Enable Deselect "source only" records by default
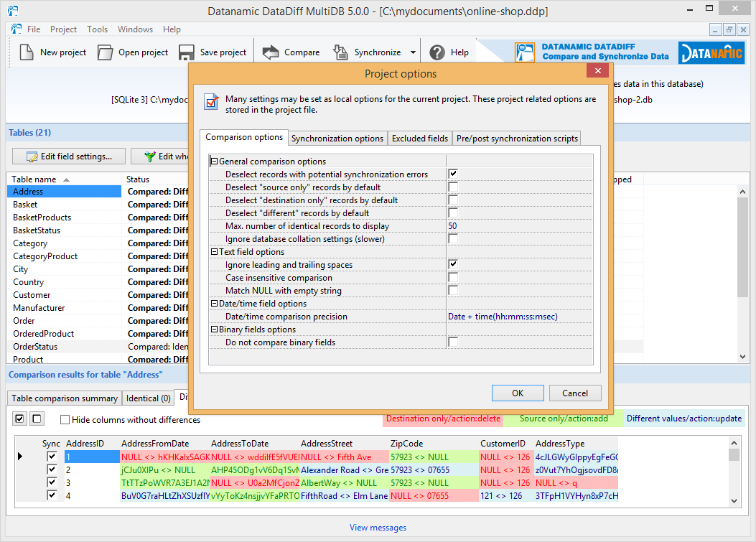 tap(453, 187)
